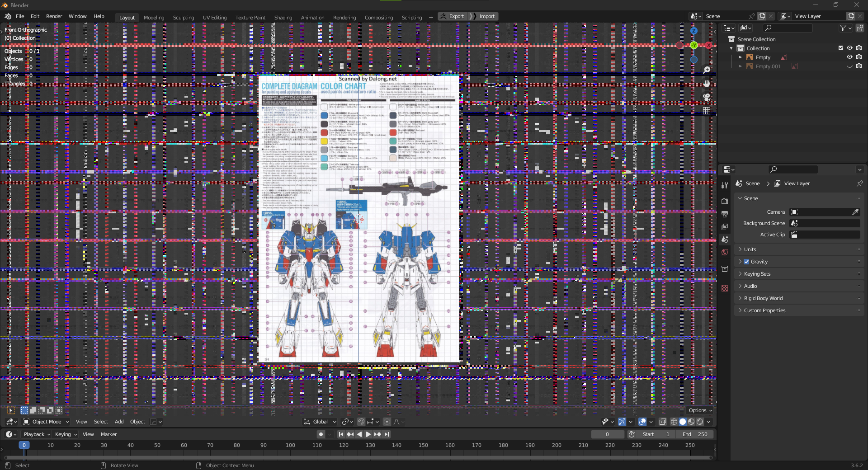Select the pan view hand icon
Image resolution: width=868 pixels, height=470 pixels.
tap(707, 84)
